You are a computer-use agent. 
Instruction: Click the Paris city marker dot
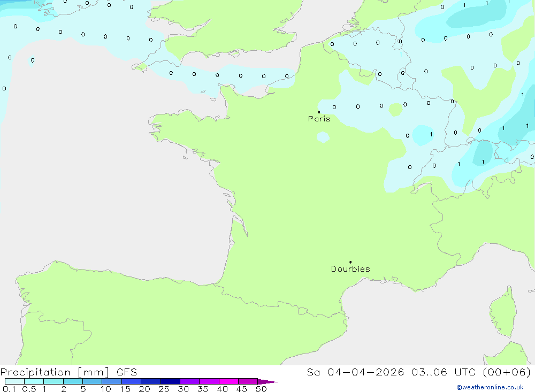pos(319,112)
